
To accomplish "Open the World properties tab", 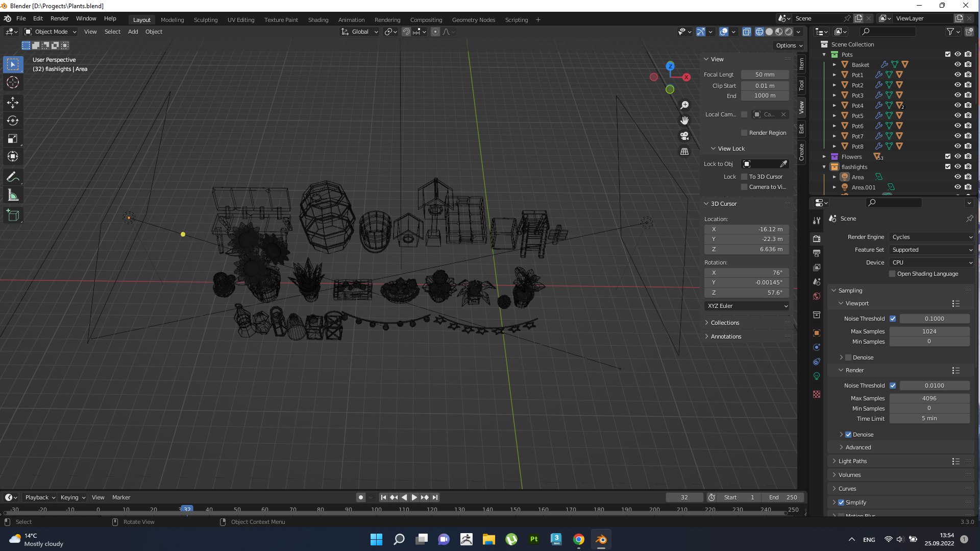I will (x=817, y=296).
